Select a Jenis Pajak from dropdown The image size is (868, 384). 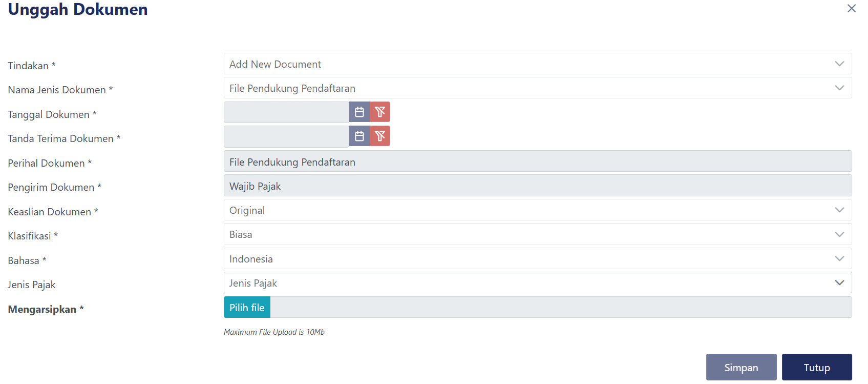(x=537, y=283)
